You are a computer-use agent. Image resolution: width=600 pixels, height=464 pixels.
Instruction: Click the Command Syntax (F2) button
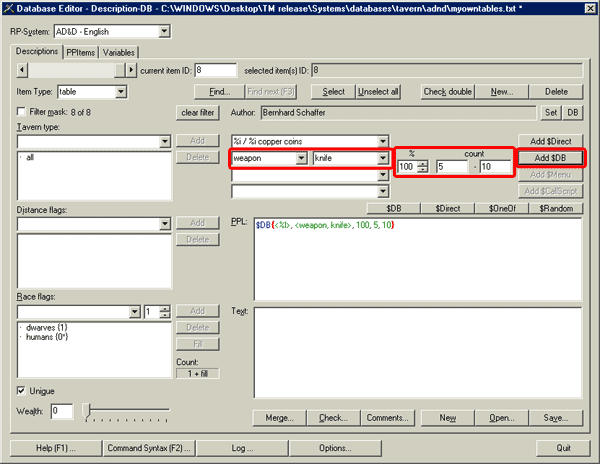coord(150,447)
